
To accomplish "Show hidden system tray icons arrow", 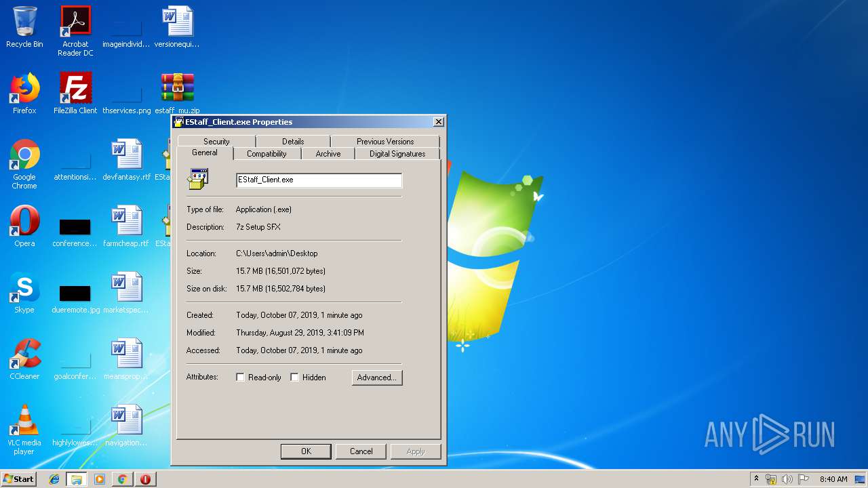I will click(756, 479).
